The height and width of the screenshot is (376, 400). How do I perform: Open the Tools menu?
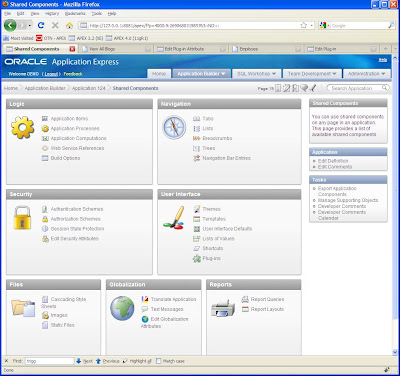[x=97, y=13]
